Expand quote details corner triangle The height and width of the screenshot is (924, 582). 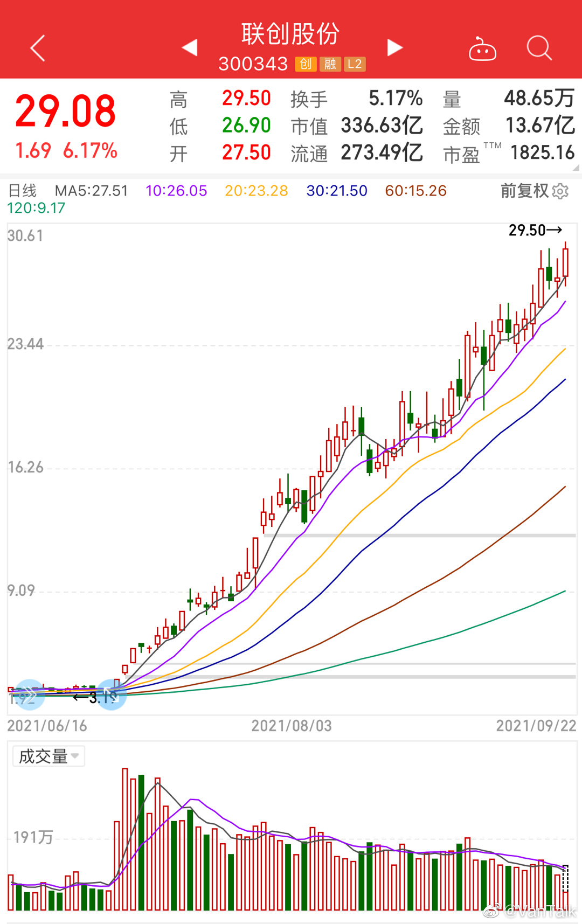tap(576, 168)
